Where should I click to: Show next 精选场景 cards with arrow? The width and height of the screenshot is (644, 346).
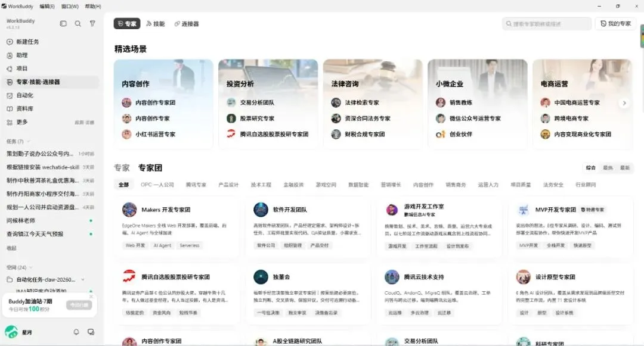tap(624, 103)
